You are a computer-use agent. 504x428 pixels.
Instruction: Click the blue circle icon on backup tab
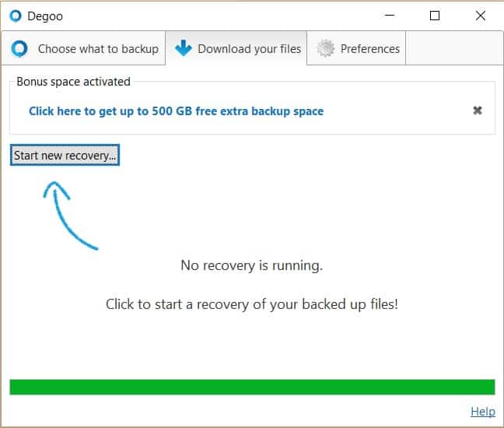tap(19, 49)
